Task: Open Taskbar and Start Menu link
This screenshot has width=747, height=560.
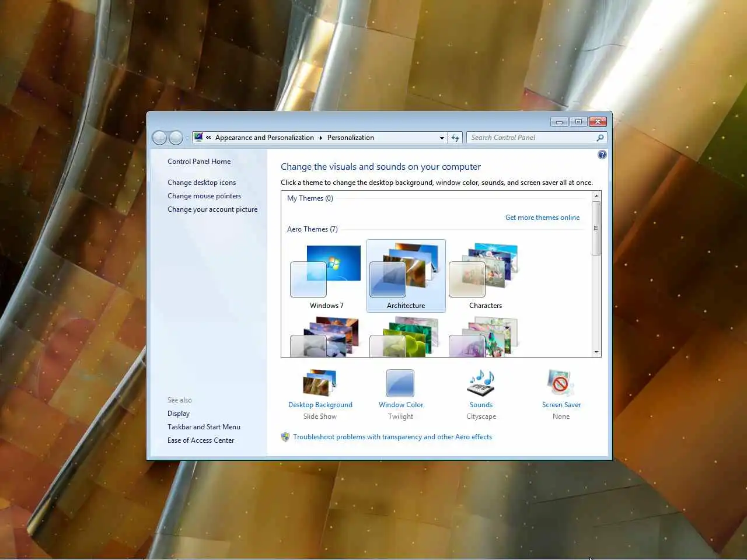Action: [204, 427]
